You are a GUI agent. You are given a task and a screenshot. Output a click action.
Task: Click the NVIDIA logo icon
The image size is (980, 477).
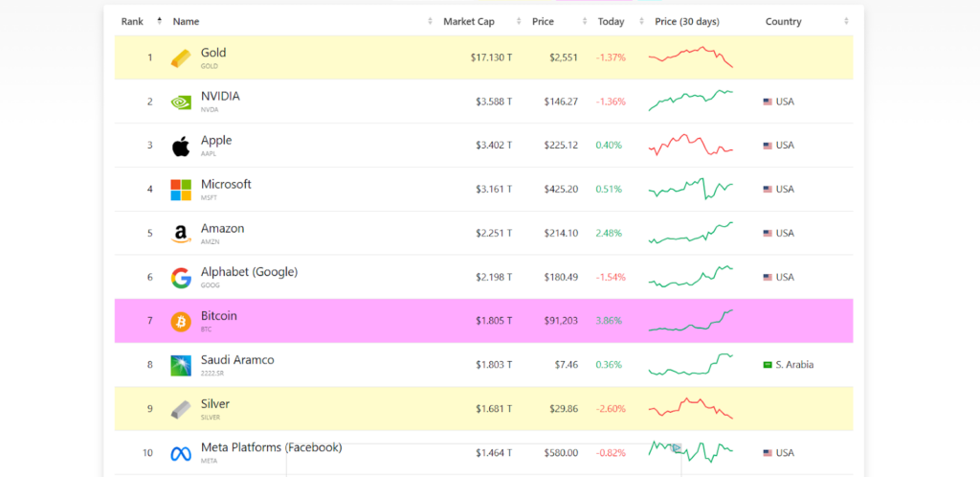click(x=181, y=102)
